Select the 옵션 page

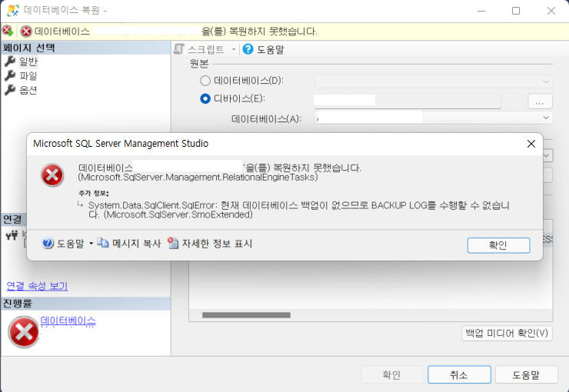pos(28,90)
